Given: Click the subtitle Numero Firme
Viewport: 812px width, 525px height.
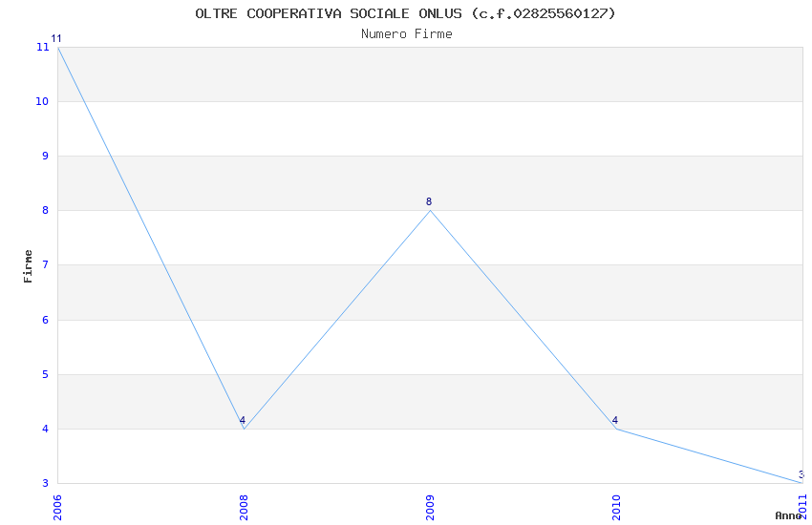Looking at the screenshot, I should pos(407,34).
